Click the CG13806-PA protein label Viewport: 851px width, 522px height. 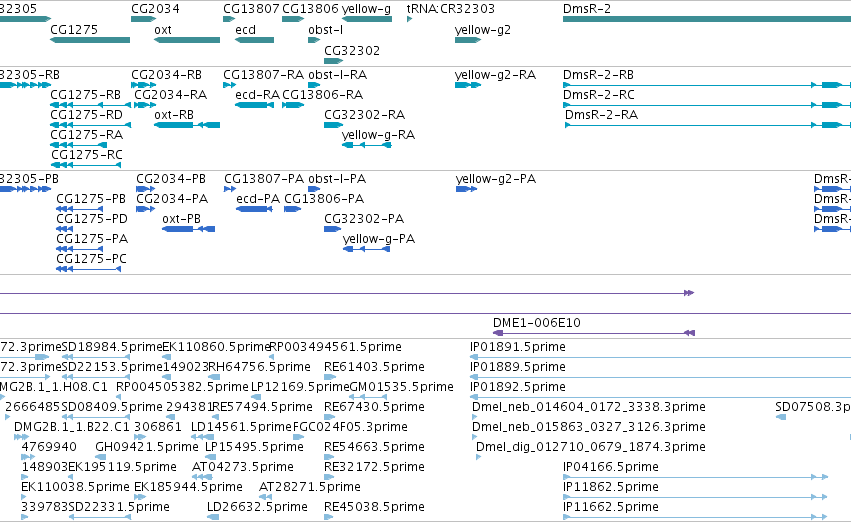(324, 199)
